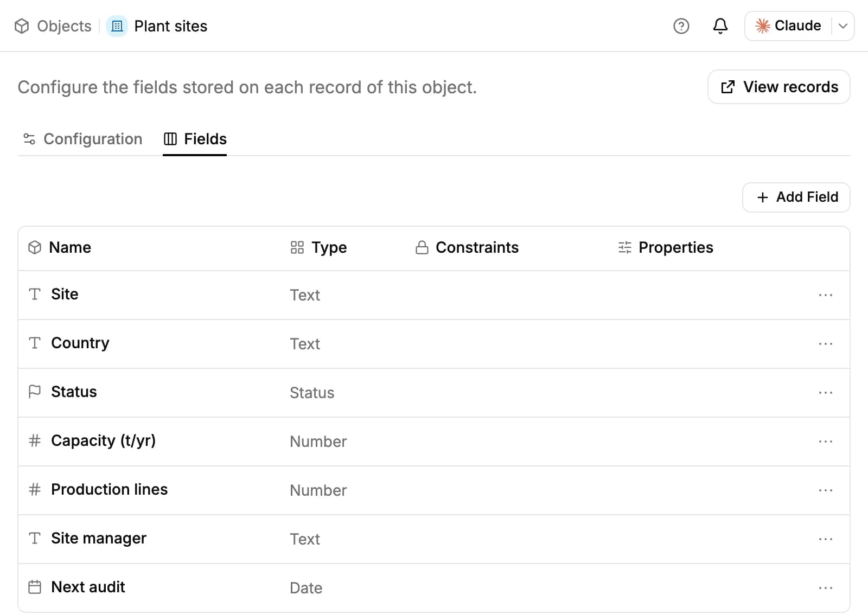868x614 pixels.
Task: Select the Site field name
Action: 65,294
